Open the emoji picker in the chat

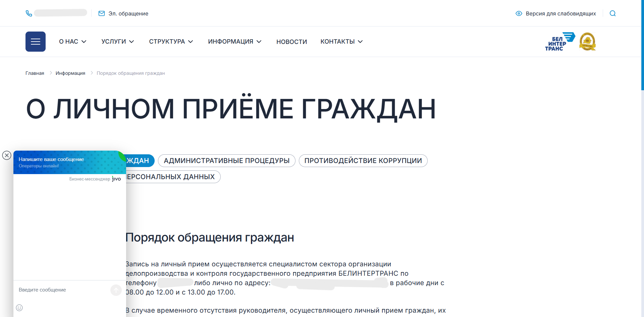pyautogui.click(x=19, y=308)
